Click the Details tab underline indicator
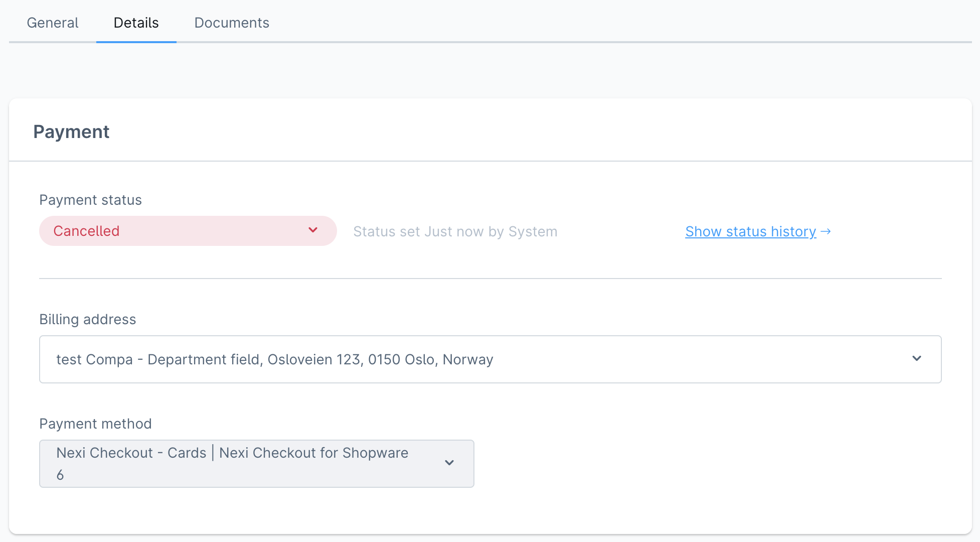Screen dimensions: 980x542 (x=135, y=44)
